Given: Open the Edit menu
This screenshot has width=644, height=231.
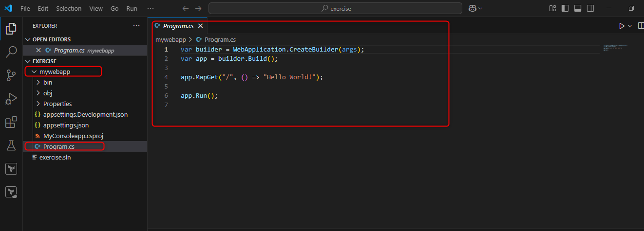Looking at the screenshot, I should click(43, 8).
